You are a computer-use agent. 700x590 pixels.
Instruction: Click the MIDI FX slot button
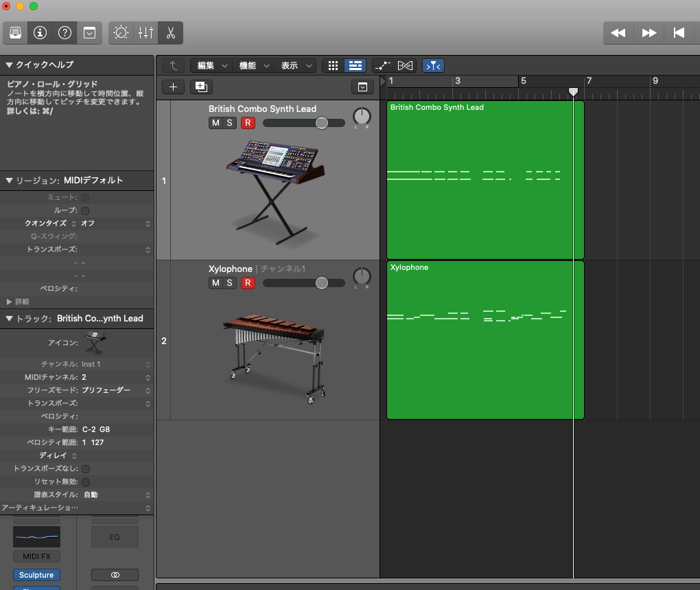pos(36,556)
